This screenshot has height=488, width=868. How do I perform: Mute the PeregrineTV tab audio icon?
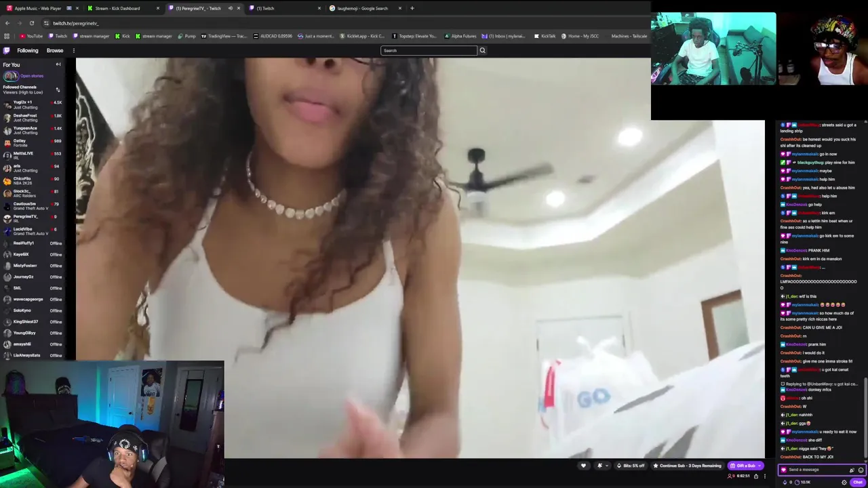tap(230, 8)
